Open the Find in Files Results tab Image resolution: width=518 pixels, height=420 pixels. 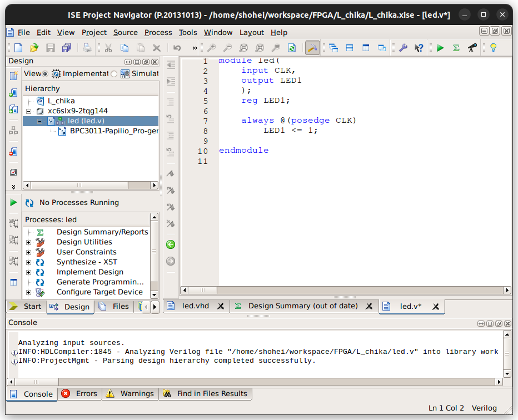click(x=206, y=393)
